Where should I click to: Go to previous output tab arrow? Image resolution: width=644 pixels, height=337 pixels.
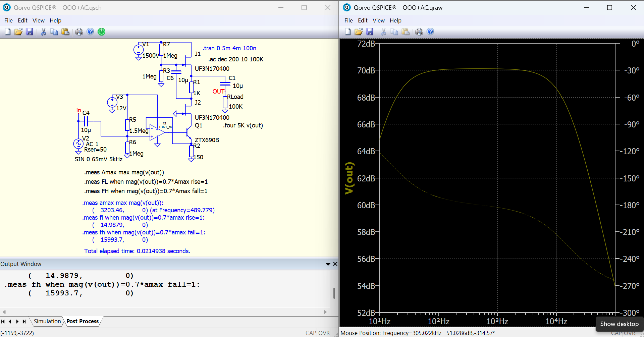pos(10,322)
